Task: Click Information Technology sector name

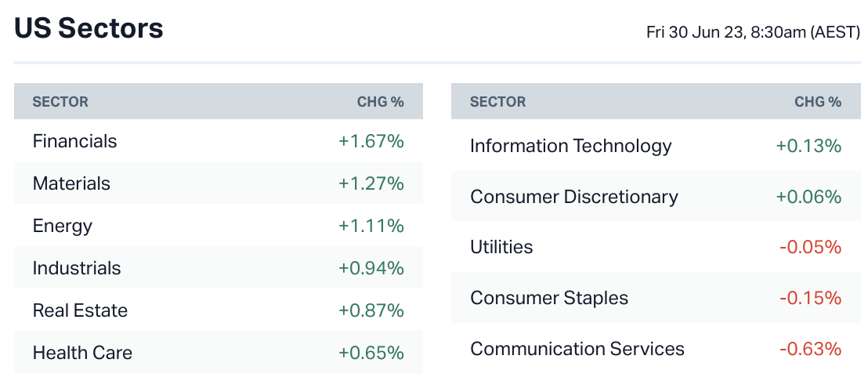Action: click(570, 146)
